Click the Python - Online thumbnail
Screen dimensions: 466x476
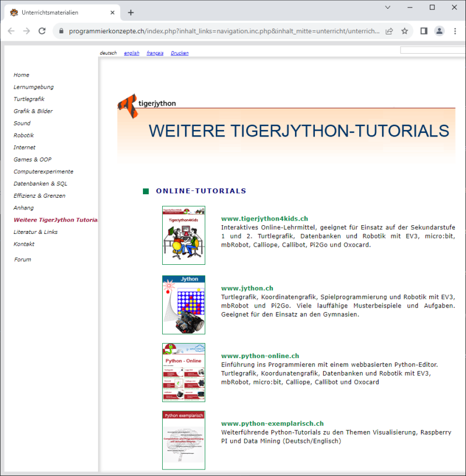[184, 373]
